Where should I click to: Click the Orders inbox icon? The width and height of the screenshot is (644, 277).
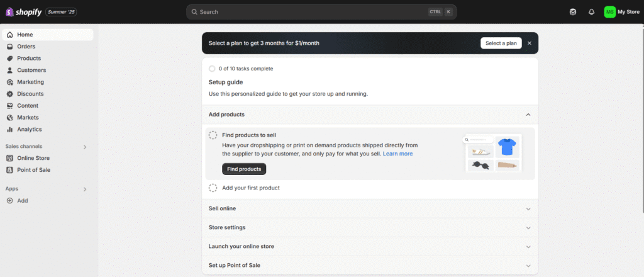(10, 47)
